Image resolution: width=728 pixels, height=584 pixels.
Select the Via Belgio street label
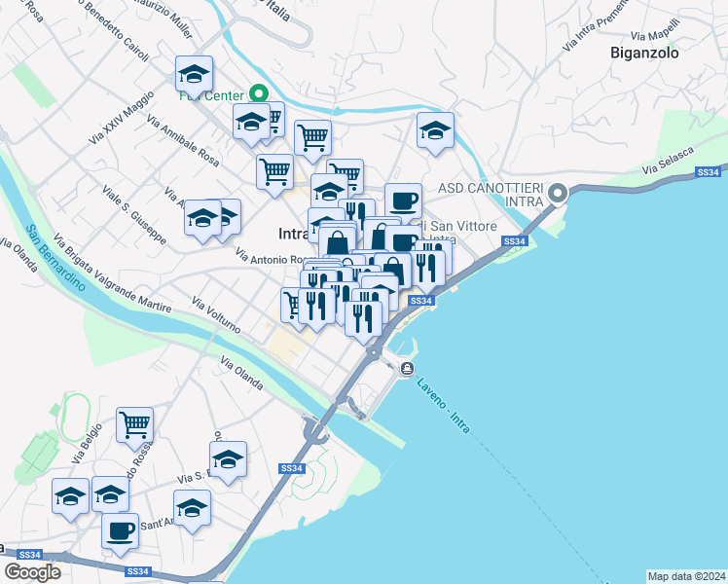pyautogui.click(x=87, y=444)
